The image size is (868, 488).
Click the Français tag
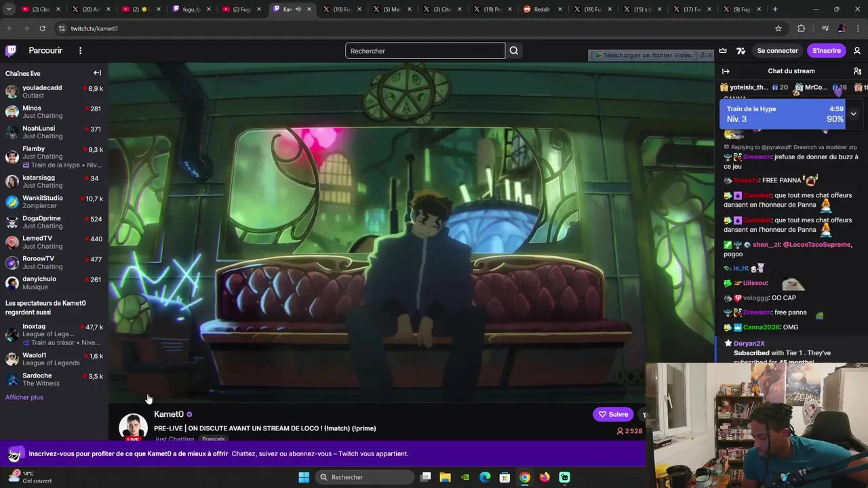[213, 439]
